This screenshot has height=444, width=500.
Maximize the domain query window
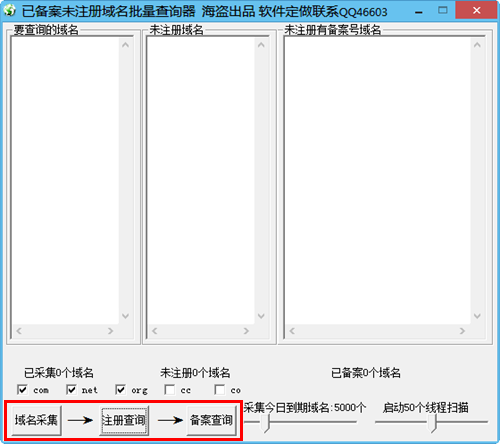click(x=443, y=10)
